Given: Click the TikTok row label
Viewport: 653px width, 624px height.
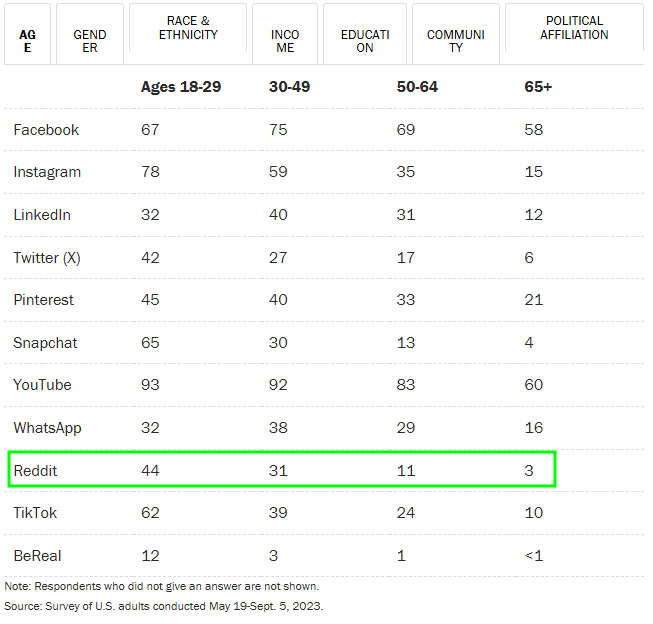Looking at the screenshot, I should [35, 513].
